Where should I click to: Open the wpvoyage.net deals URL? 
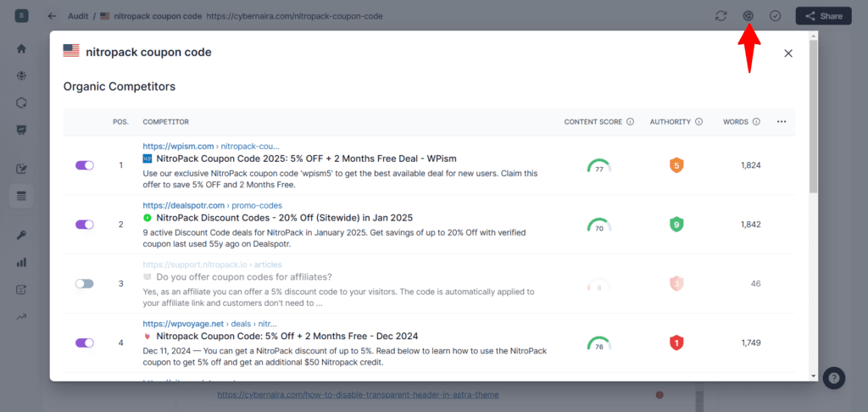click(x=210, y=324)
